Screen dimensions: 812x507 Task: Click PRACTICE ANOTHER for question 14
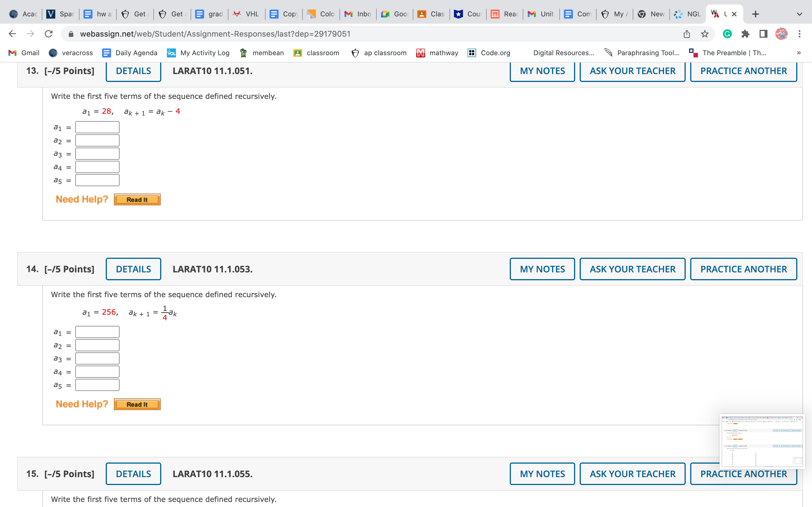pyautogui.click(x=743, y=269)
